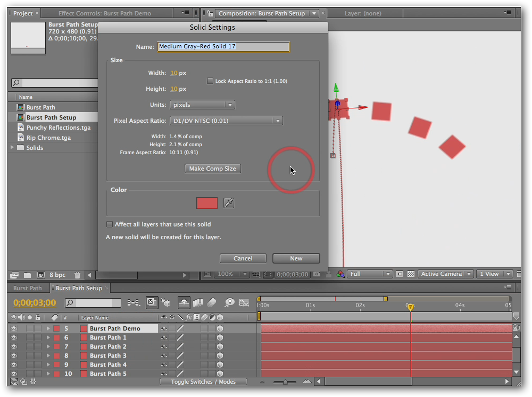This screenshot has width=532, height=397.
Task: Pick a color with the eyedropper
Action: coord(229,203)
